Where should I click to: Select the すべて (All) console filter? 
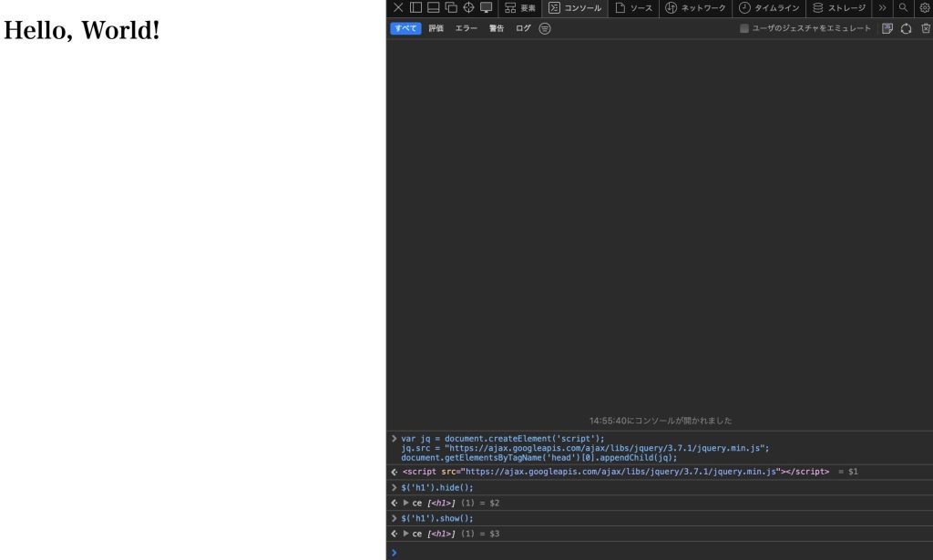tap(405, 28)
